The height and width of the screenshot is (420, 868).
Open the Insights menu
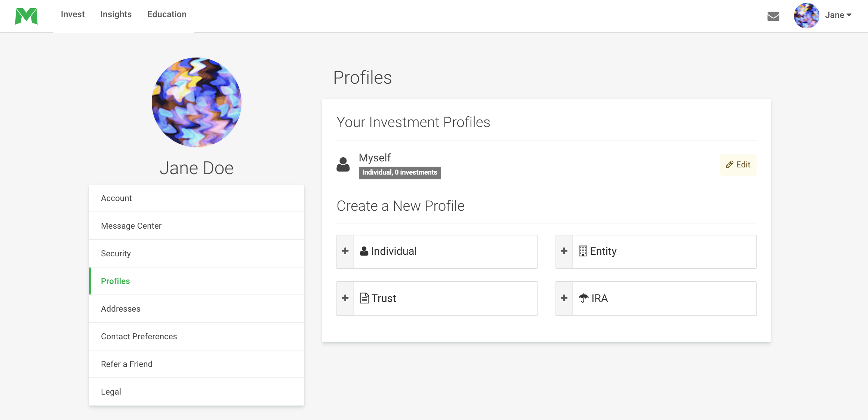116,14
